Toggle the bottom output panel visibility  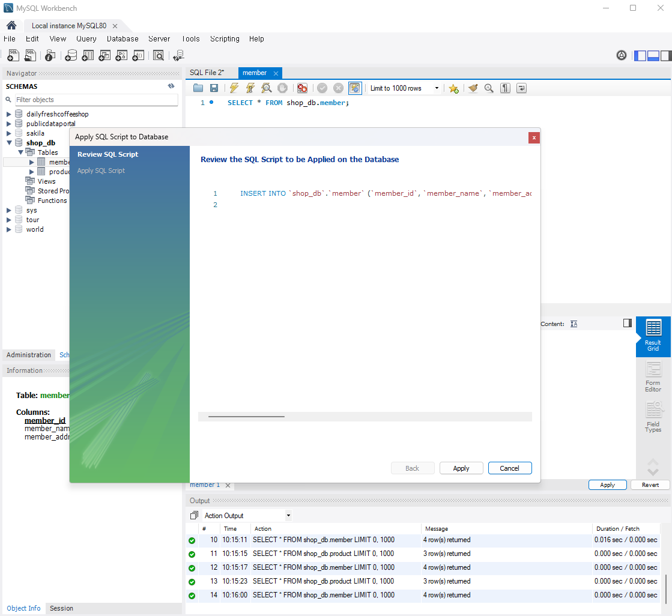pyautogui.click(x=653, y=56)
